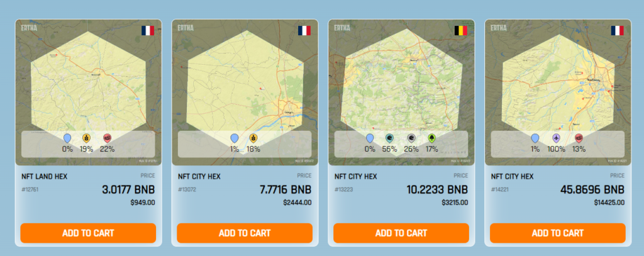Open the hexagon map preview of hex #14221
Screen dimensions: 644x256
[558, 82]
